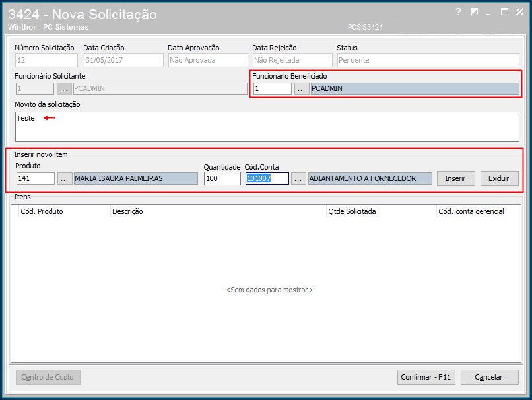
Task: Click the restore-down window icon in title bar
Action: tap(474, 13)
